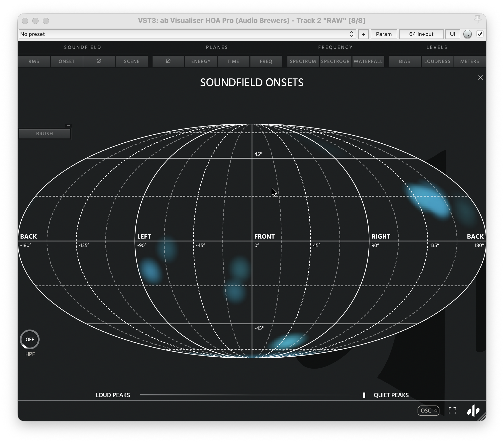Open the BIAS levels view
Screen dimensions: 504x443
405,61
